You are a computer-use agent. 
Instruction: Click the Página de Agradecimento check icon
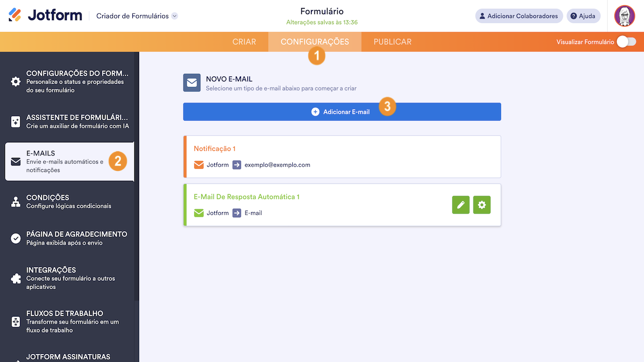tap(16, 238)
